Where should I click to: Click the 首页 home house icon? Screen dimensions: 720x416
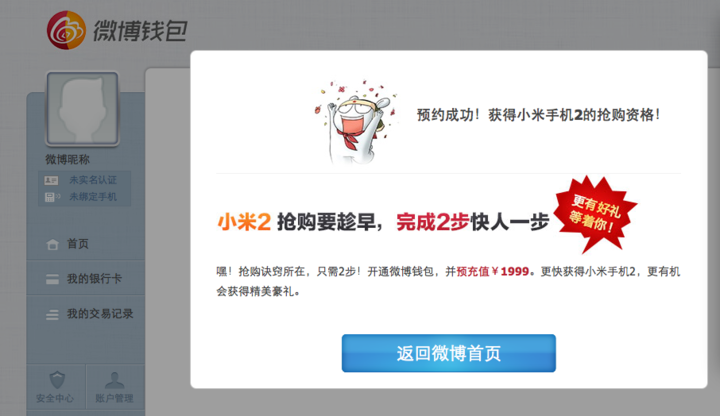coord(53,244)
